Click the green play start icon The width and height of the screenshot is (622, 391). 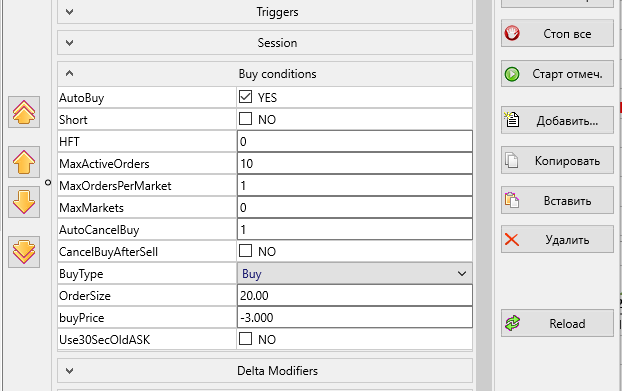[x=512, y=74]
